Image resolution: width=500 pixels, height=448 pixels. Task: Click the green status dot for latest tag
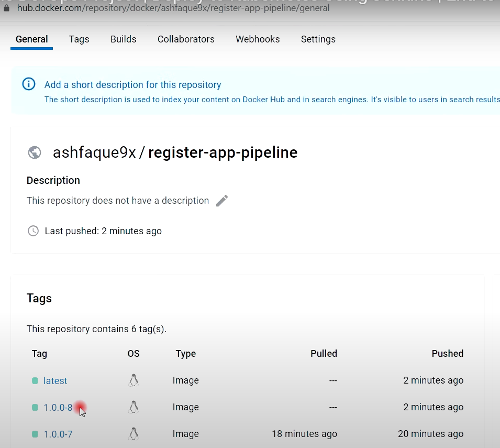(35, 381)
